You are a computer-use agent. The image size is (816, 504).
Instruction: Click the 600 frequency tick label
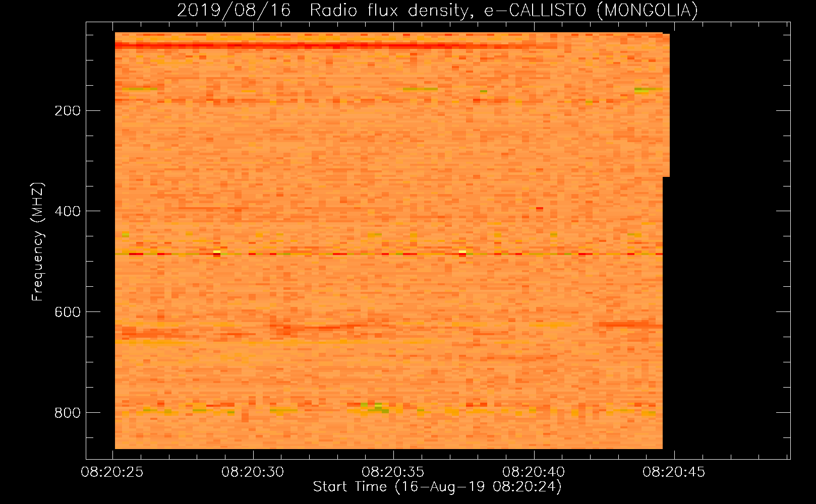click(68, 312)
